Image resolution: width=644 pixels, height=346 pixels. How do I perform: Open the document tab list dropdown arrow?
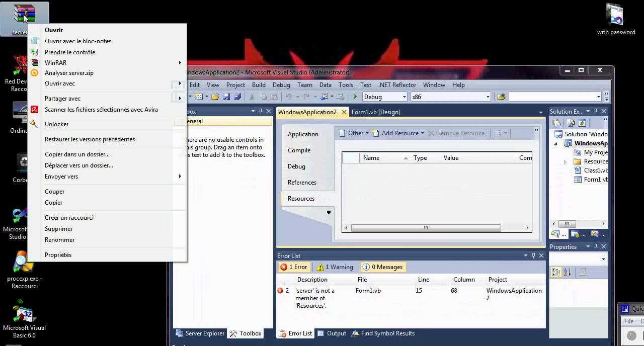point(541,112)
